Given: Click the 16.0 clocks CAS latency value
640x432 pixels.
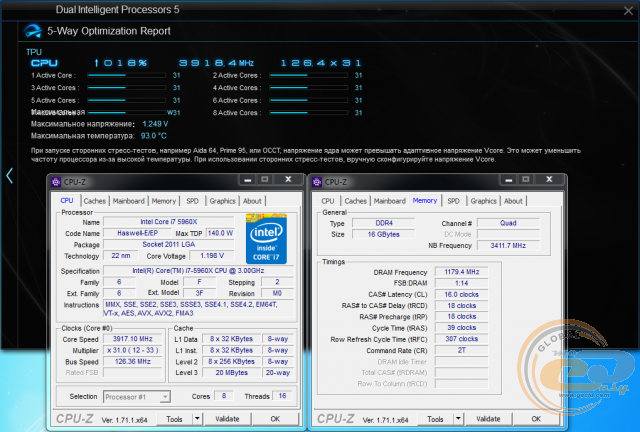Looking at the screenshot, I should [x=462, y=294].
